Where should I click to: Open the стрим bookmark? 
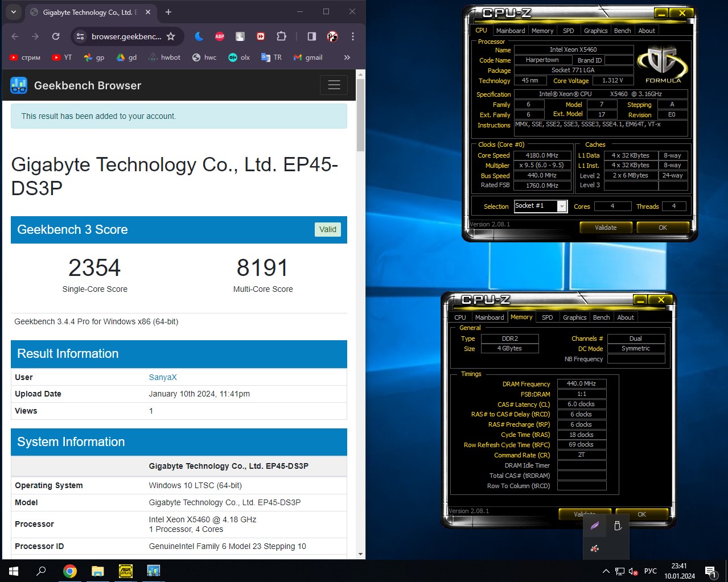click(25, 57)
